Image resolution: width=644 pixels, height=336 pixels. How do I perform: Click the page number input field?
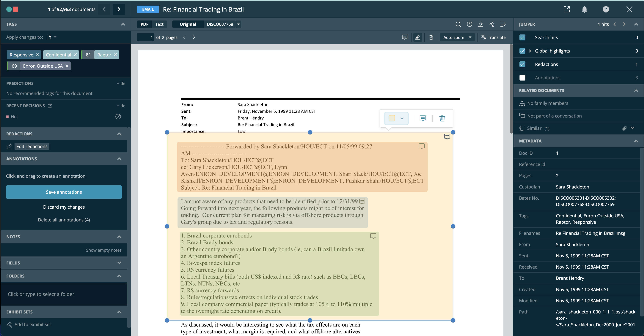point(145,37)
